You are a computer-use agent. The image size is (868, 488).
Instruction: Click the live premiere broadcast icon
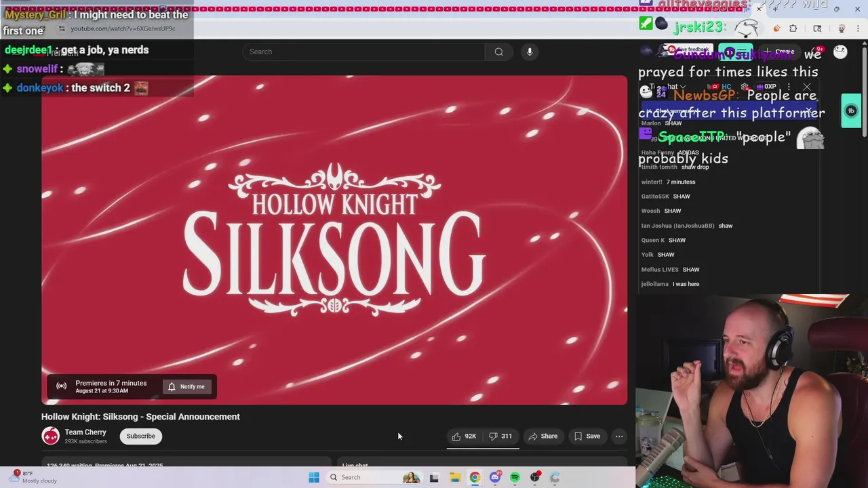pos(61,386)
